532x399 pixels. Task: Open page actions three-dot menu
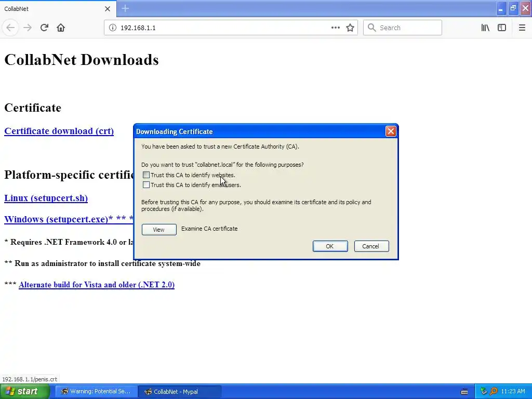click(x=335, y=28)
